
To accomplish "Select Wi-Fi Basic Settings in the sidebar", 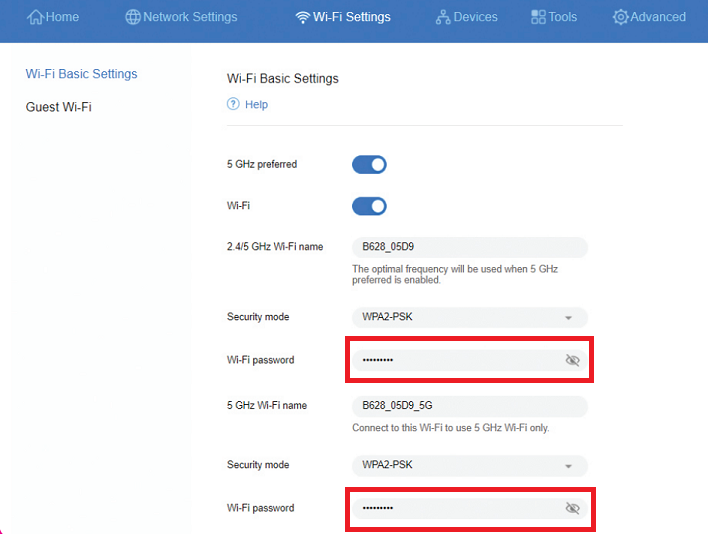I will 81,74.
